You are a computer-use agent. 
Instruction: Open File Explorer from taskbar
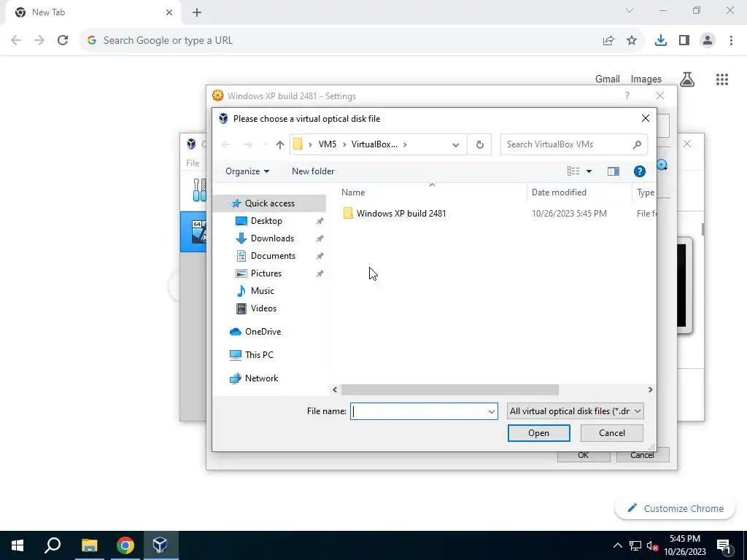coord(89,545)
